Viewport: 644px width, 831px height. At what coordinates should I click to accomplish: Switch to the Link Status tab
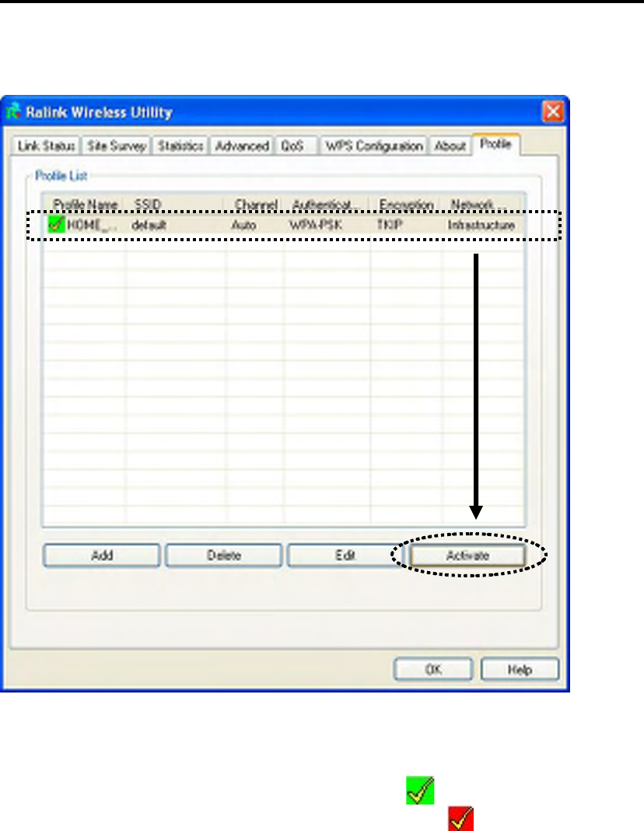[x=46, y=146]
